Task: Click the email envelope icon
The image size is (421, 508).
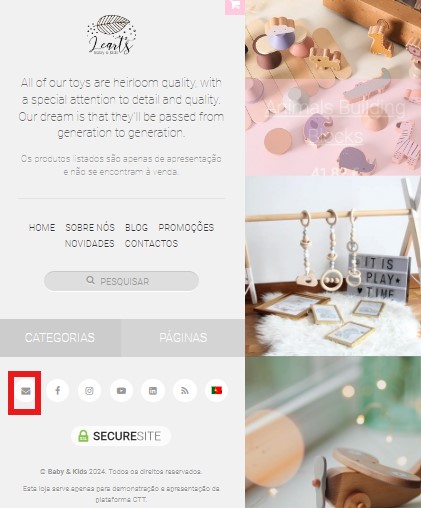Action: [26, 391]
